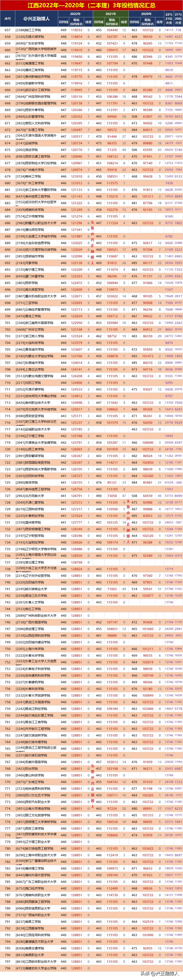Image resolution: width=183 pixels, height=980 pixels.
Task: Click school cell [2092]保定学院
Action: coord(36,150)
